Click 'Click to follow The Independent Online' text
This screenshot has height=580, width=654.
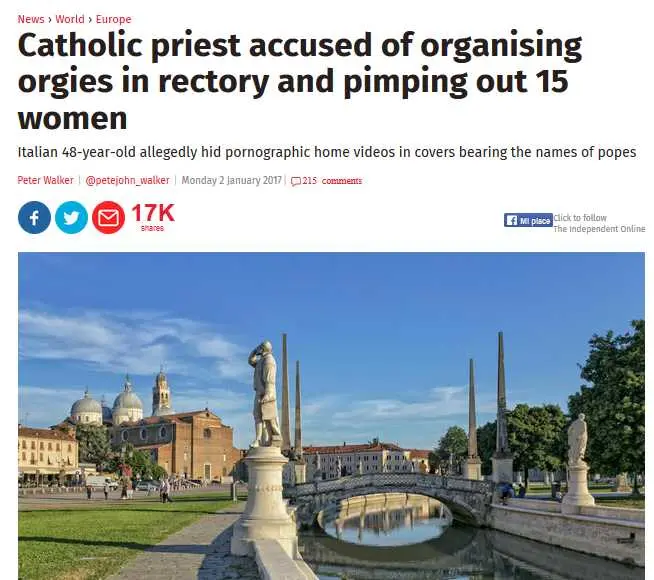(599, 223)
